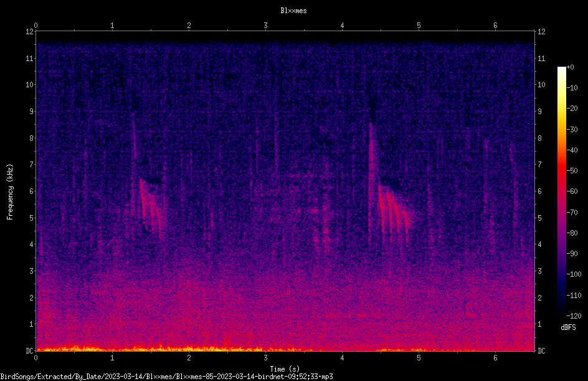Click the -60 label on the color scale
This screenshot has width=588, height=381.
[572, 191]
